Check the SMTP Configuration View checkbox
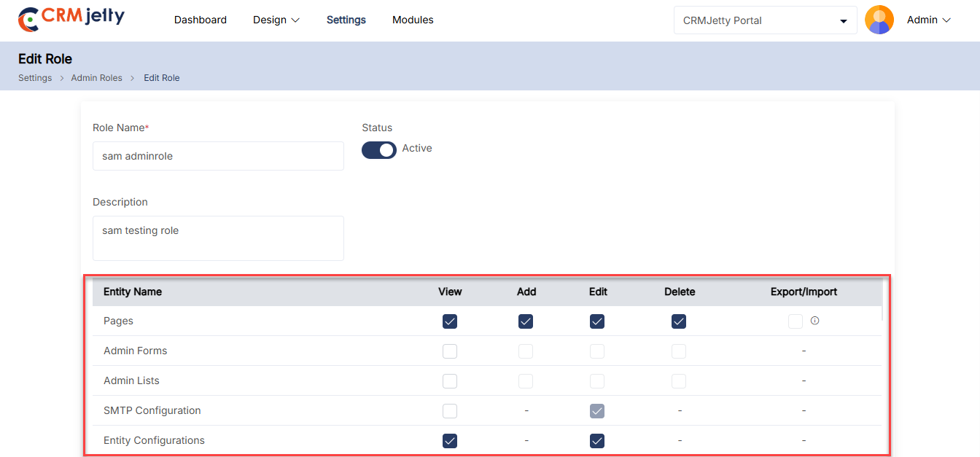Viewport: 980px width, 457px height. pyautogui.click(x=450, y=411)
